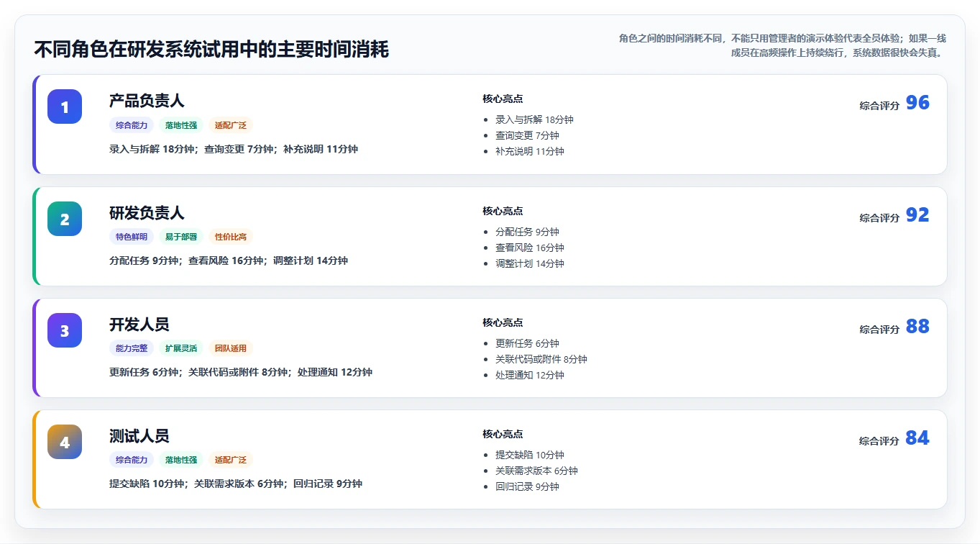The image size is (980, 544).
Task: Click the number 3 rank badge
Action: (x=65, y=330)
